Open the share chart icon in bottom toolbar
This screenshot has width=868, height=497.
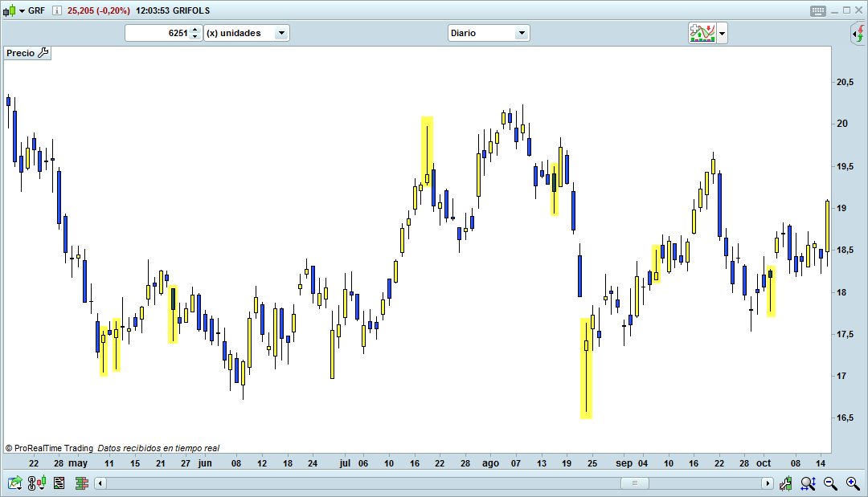(14, 483)
